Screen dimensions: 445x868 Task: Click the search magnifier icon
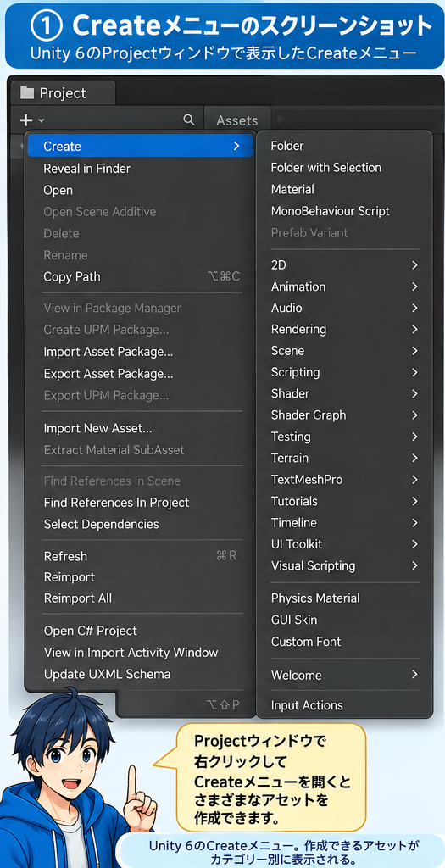click(189, 120)
